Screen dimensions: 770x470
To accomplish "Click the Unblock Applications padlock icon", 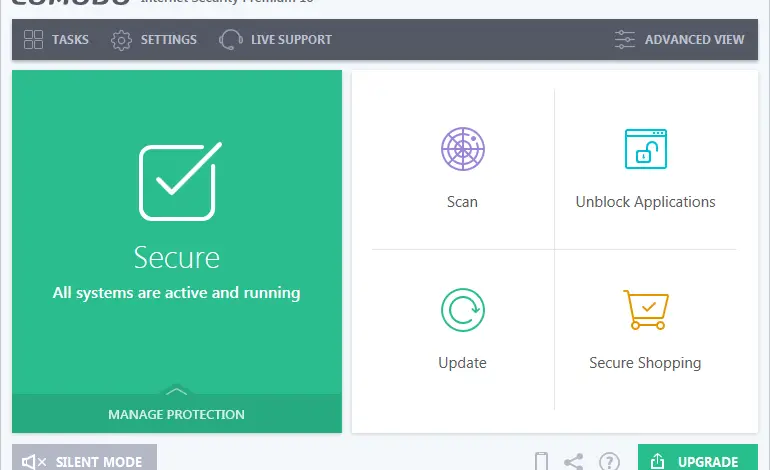I will (645, 149).
